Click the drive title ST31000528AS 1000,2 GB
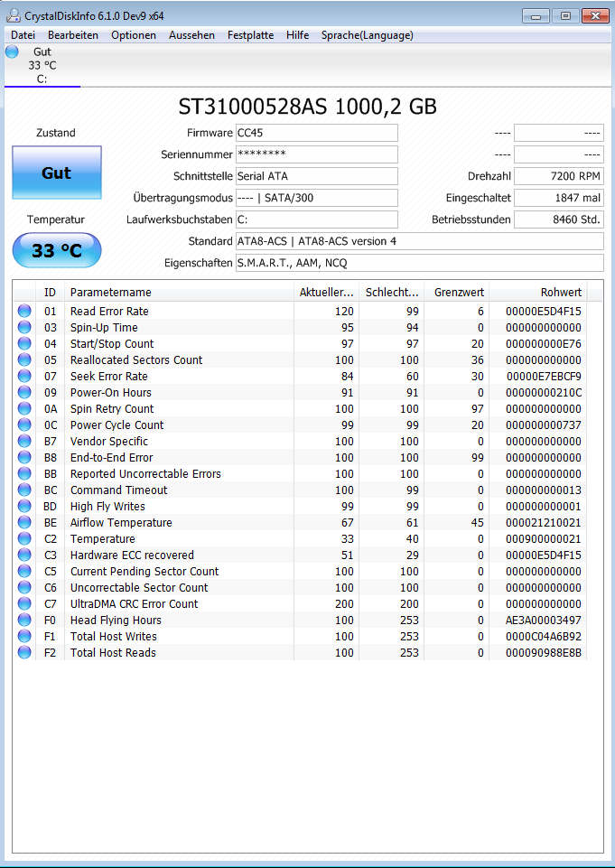 click(x=307, y=107)
